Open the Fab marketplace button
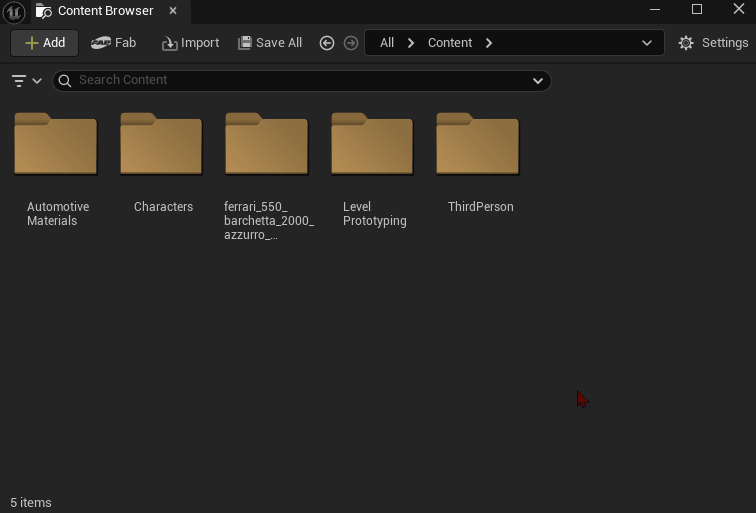The height and width of the screenshot is (513, 756). tap(113, 43)
